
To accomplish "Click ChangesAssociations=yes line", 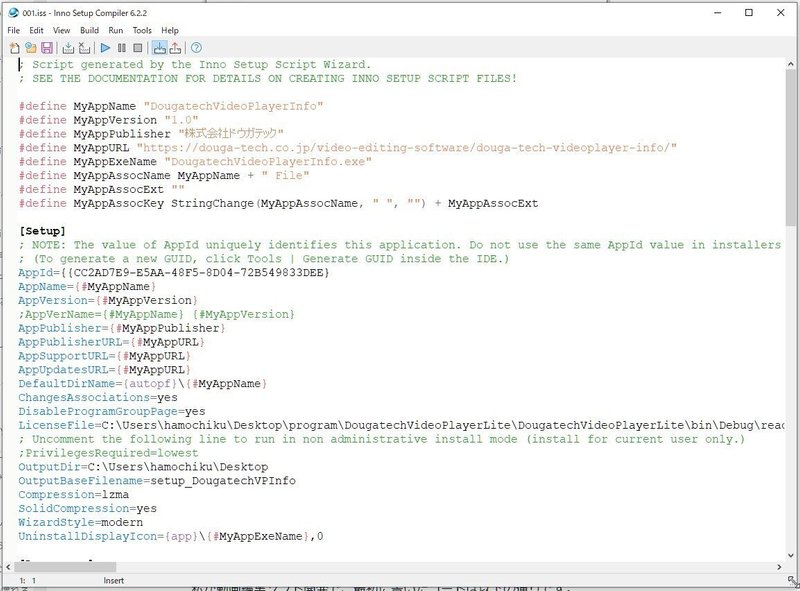I will pos(98,397).
